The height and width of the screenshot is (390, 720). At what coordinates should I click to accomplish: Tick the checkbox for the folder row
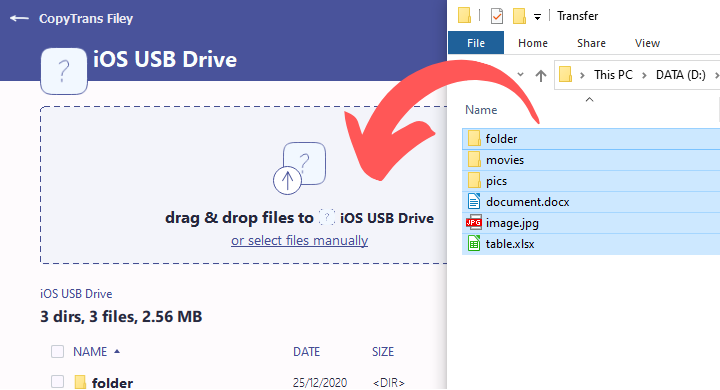coord(57,382)
